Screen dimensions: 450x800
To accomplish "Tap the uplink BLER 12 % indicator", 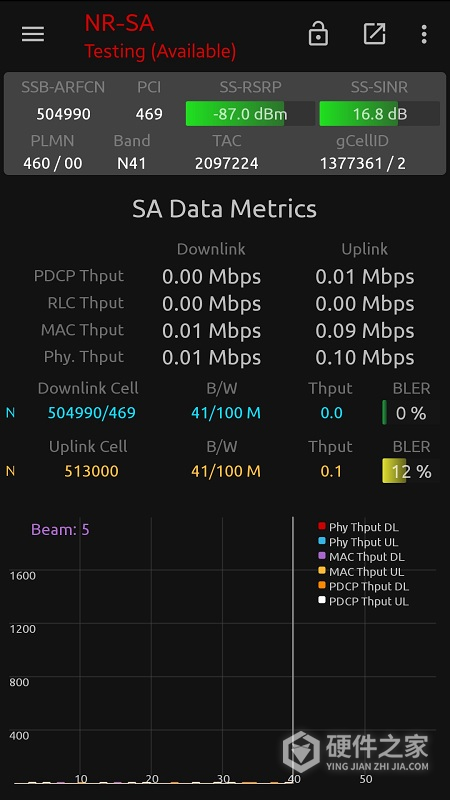I will pos(411,471).
